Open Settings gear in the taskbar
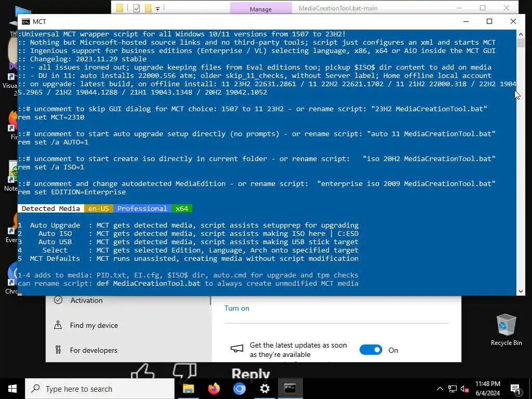The height and width of the screenshot is (399, 532). pos(264,389)
